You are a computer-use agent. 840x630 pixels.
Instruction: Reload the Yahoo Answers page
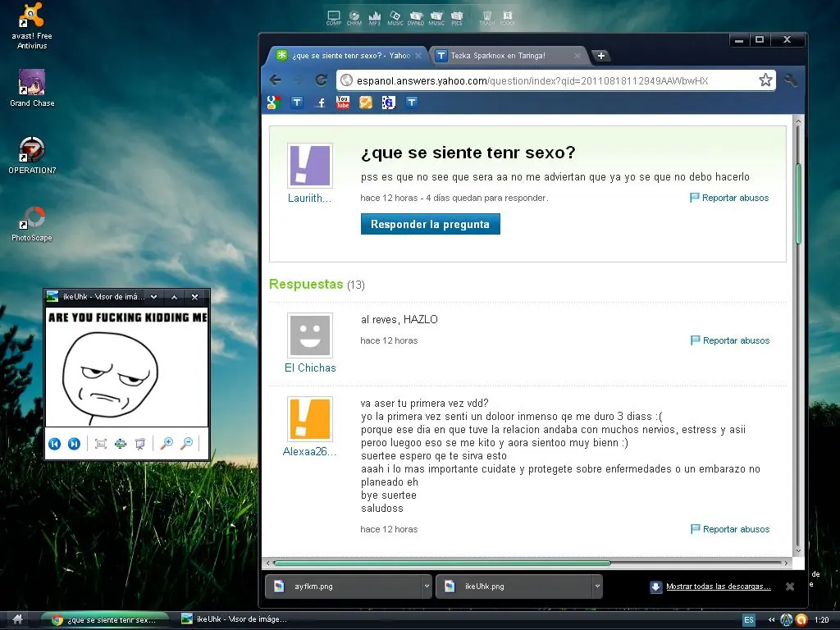click(x=322, y=80)
